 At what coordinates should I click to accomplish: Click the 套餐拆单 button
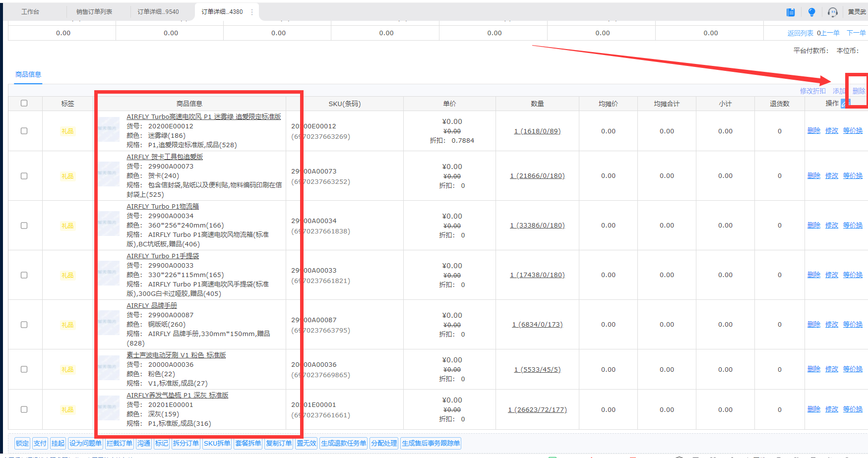[x=248, y=443]
